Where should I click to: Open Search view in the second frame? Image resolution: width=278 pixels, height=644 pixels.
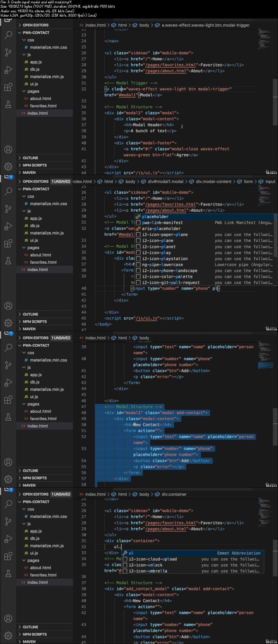pos(8,191)
